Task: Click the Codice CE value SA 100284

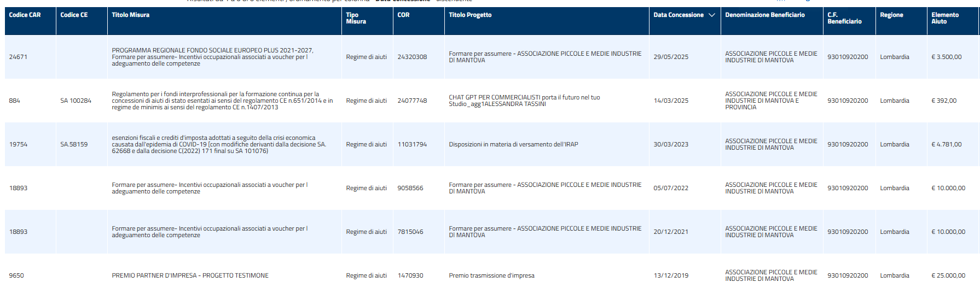Action: click(76, 101)
